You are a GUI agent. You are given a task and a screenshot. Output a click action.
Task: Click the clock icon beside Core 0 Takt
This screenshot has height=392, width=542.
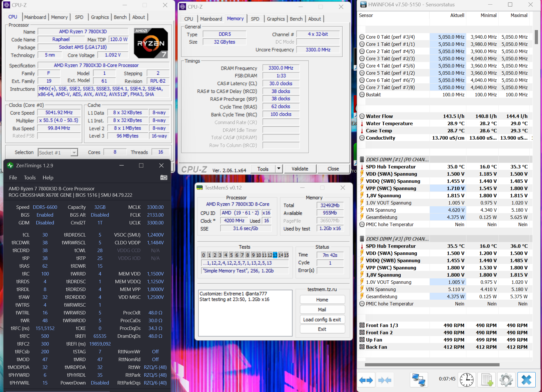click(x=362, y=37)
